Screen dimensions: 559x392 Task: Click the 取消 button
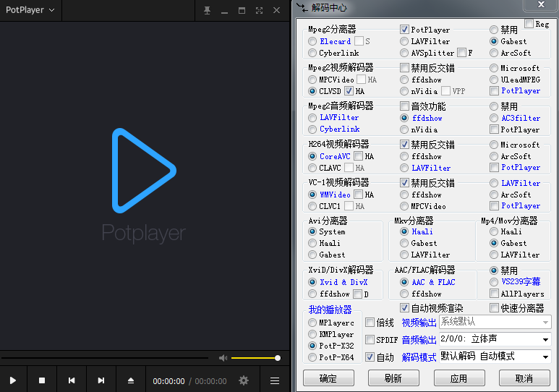coord(524,378)
